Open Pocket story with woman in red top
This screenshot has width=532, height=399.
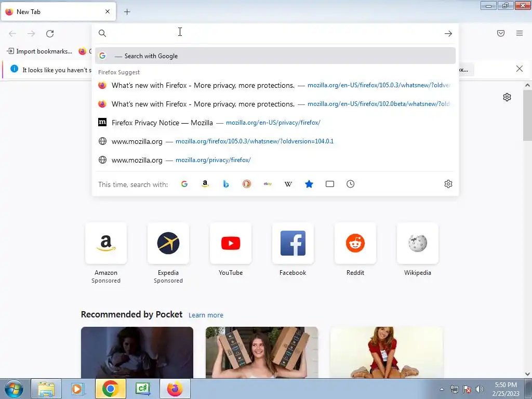tap(387, 352)
